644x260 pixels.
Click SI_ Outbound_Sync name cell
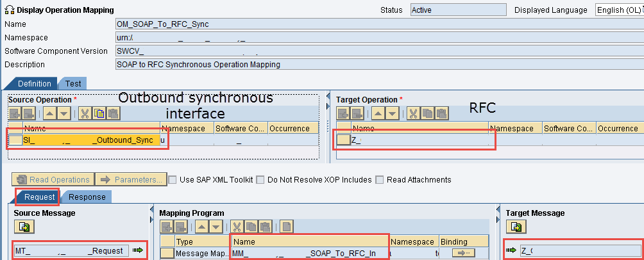91,140
